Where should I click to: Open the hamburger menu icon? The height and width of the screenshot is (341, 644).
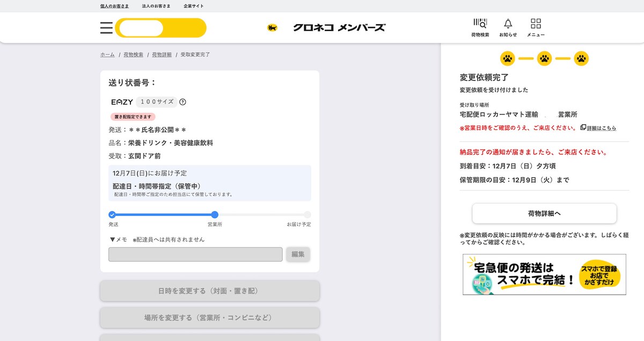(106, 28)
